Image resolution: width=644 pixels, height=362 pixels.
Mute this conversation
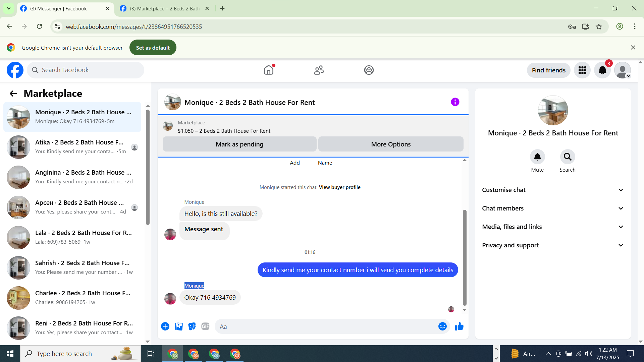click(x=537, y=157)
